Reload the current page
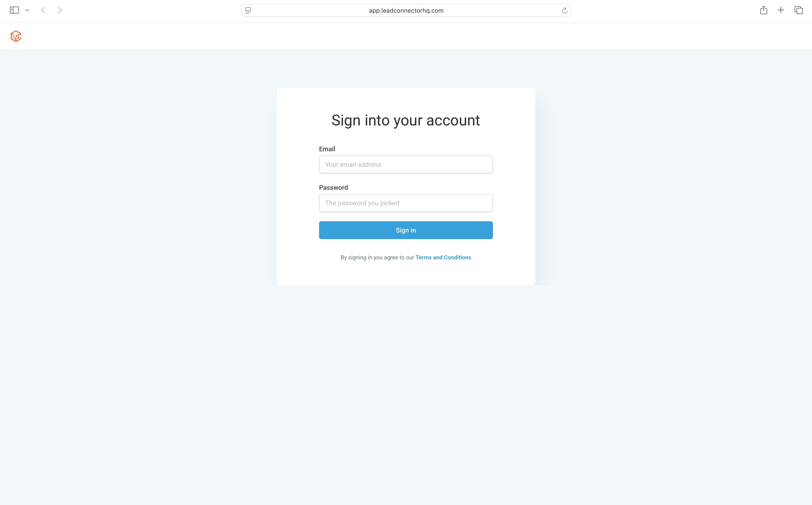The image size is (812, 505). pos(565,11)
